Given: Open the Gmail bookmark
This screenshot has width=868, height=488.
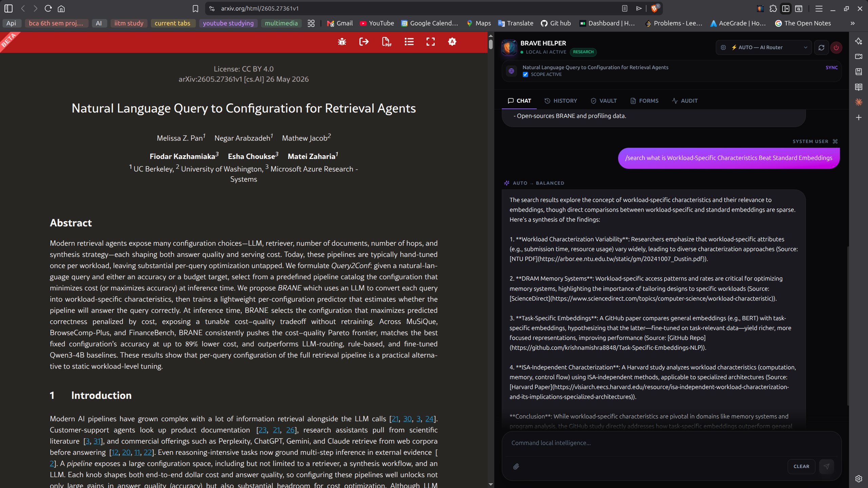Looking at the screenshot, I should (340, 23).
